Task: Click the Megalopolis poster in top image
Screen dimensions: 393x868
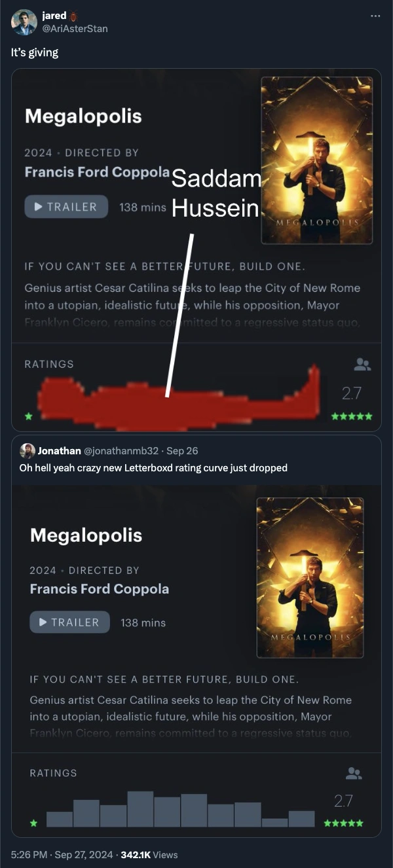Action: click(317, 160)
